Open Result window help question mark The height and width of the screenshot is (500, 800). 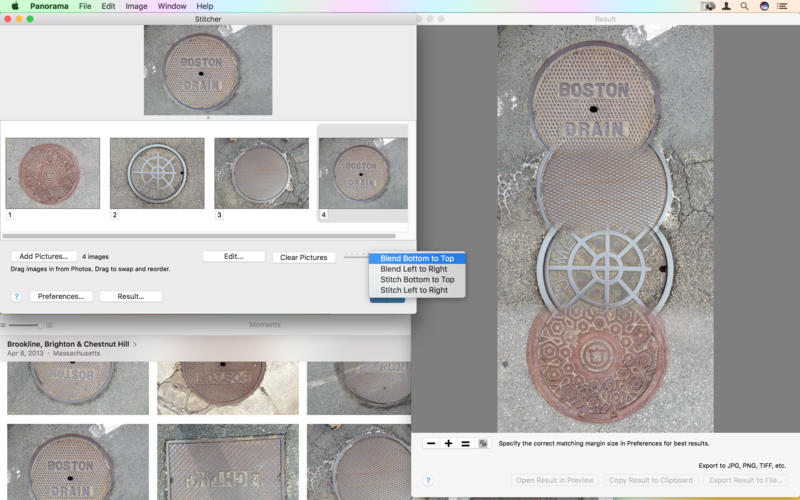(428, 481)
